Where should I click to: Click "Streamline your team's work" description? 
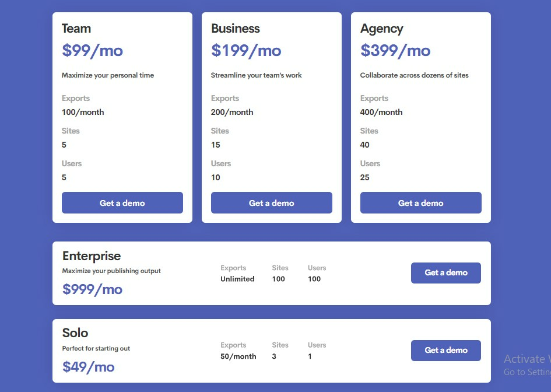click(x=257, y=75)
